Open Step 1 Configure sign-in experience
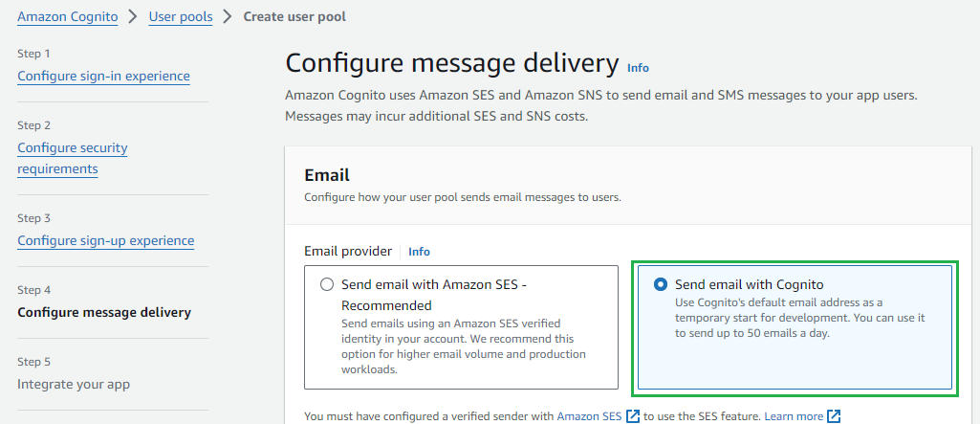The width and height of the screenshot is (980, 424). click(104, 77)
